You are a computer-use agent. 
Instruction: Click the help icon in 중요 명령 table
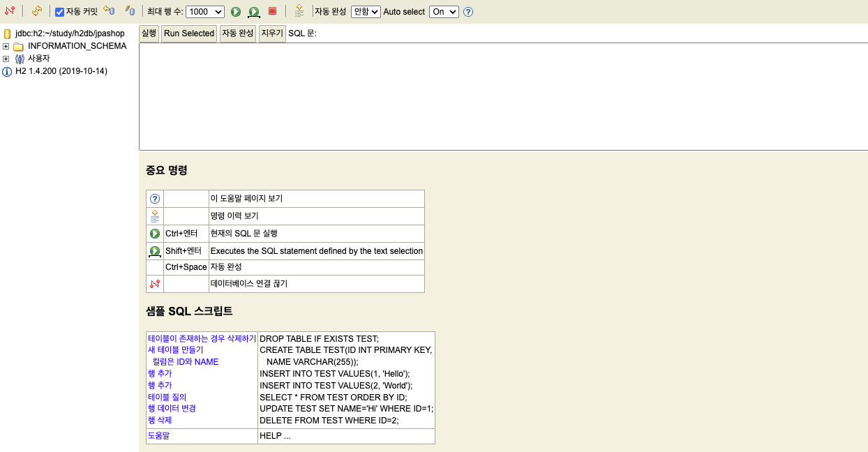tap(155, 199)
